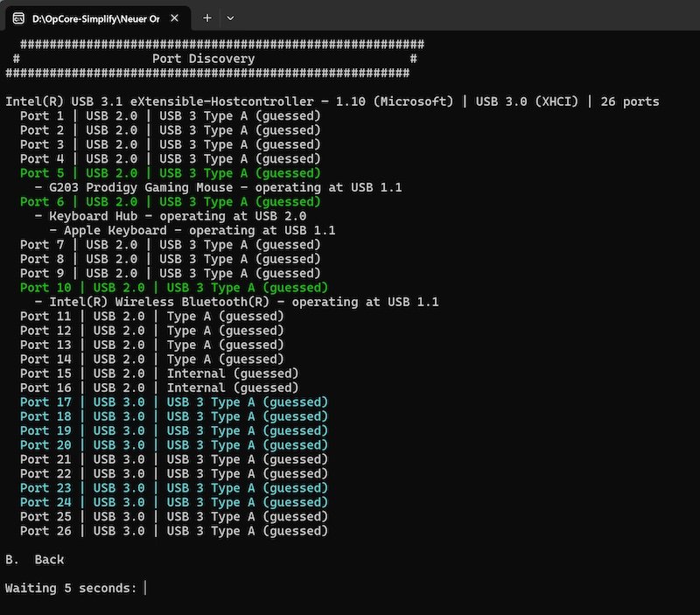Open the new tab profile dropdown arrow

click(x=230, y=18)
